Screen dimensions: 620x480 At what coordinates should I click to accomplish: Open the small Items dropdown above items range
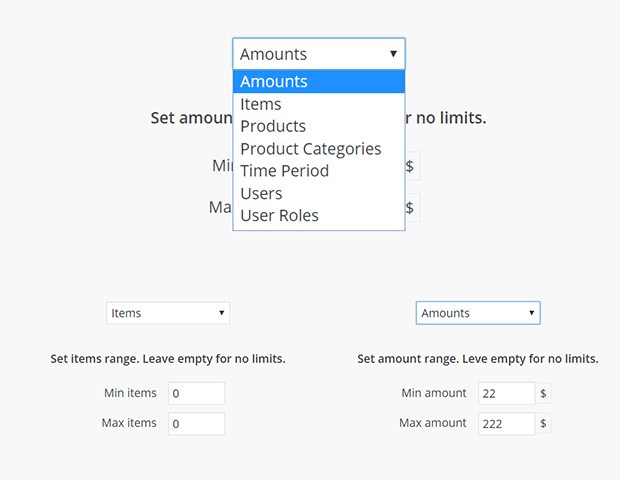(x=168, y=313)
